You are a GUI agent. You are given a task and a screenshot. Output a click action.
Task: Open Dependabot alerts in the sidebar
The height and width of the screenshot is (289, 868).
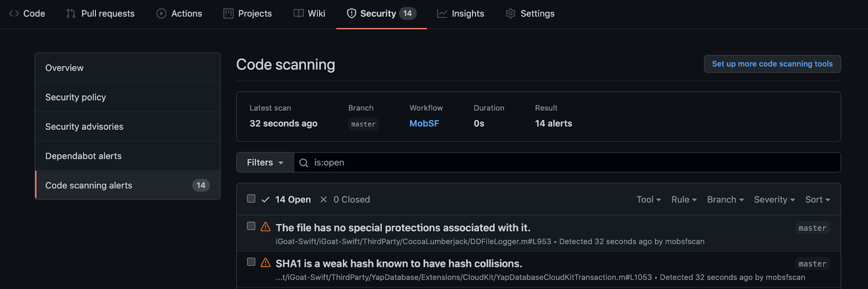(x=127, y=156)
